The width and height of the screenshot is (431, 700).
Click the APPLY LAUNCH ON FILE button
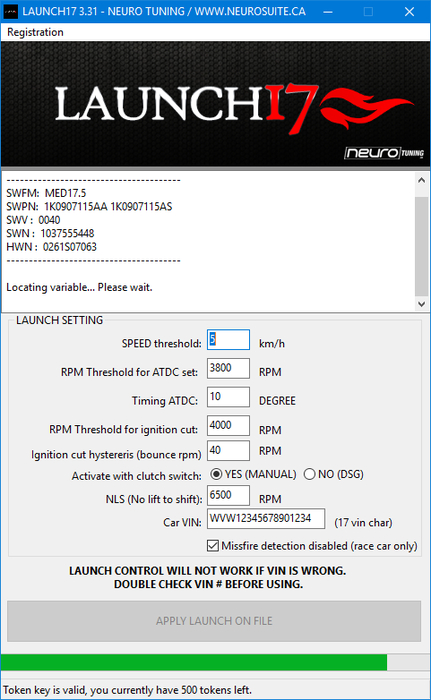(x=214, y=621)
